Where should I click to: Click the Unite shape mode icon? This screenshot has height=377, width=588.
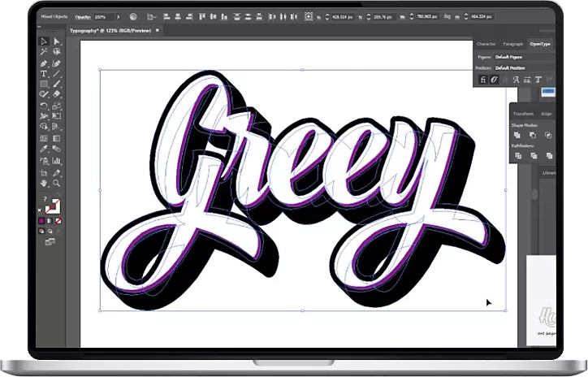click(x=517, y=135)
